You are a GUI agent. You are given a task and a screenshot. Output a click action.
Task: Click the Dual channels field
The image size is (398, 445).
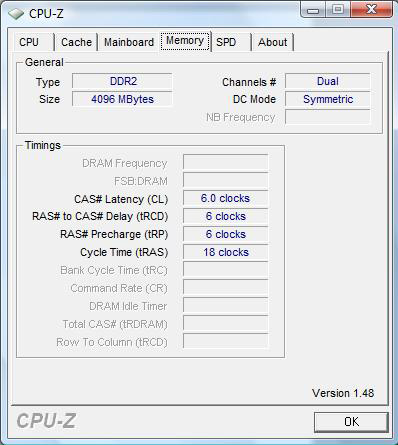(328, 81)
